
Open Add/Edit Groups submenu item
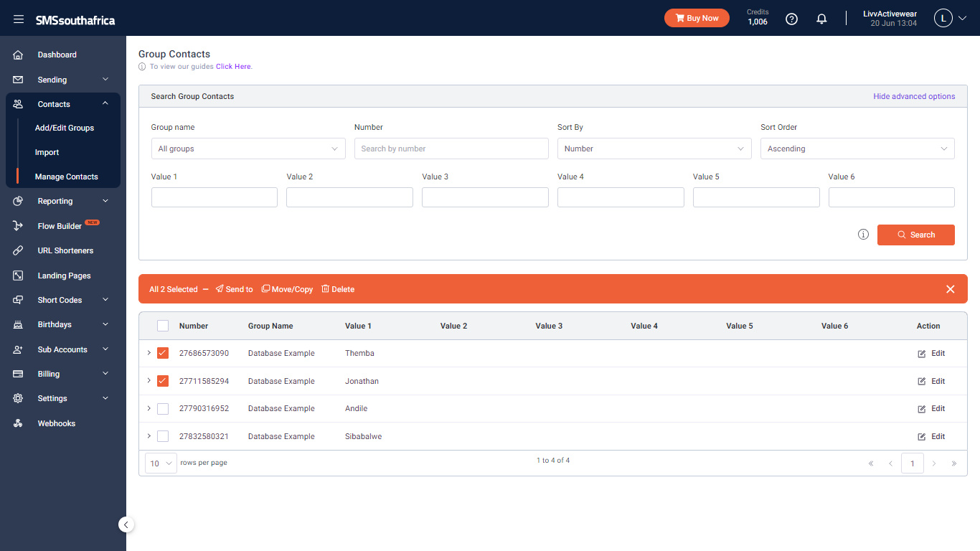point(65,128)
